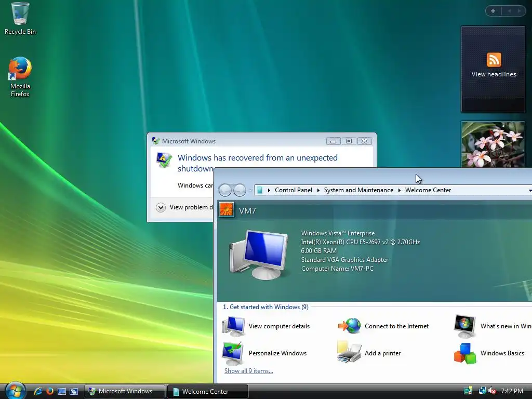Click the Intel Xeon CPU text line

point(361,242)
